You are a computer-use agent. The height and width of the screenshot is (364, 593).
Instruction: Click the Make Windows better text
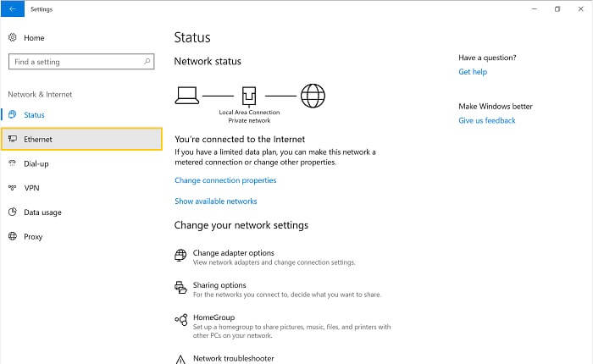pyautogui.click(x=496, y=106)
